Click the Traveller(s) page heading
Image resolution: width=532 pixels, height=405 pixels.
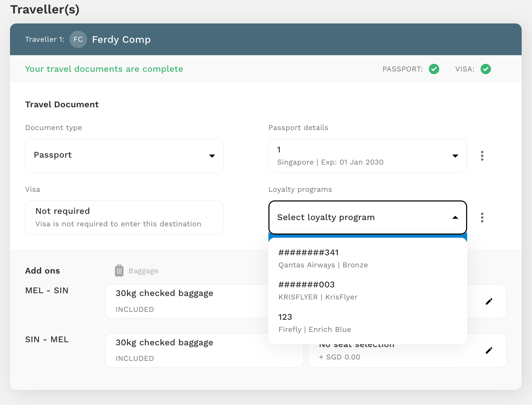click(45, 9)
